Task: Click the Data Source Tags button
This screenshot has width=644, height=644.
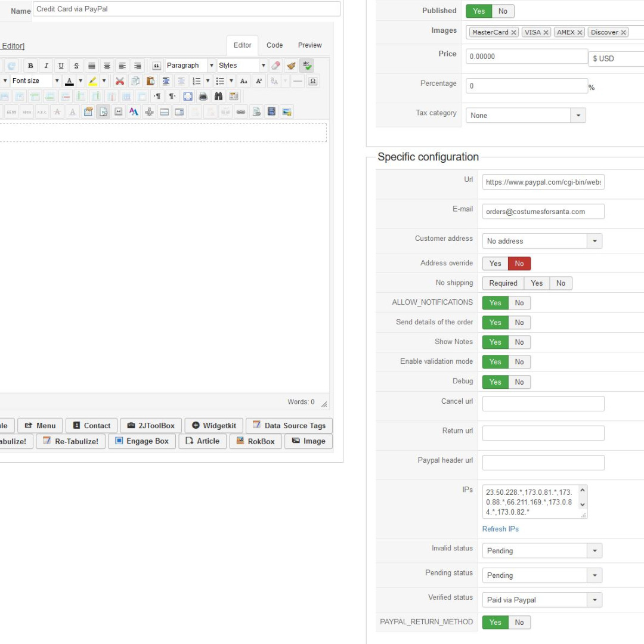Action: coord(289,426)
